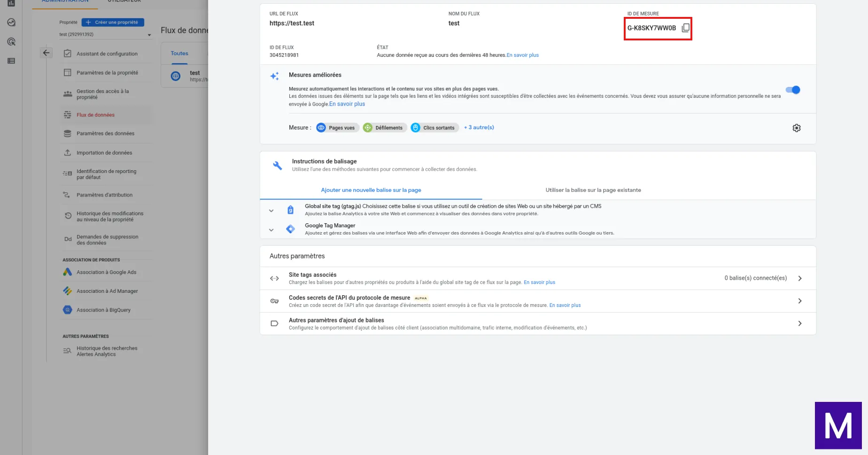Open Association à BigQuery
The height and width of the screenshot is (455, 868).
[x=103, y=310]
